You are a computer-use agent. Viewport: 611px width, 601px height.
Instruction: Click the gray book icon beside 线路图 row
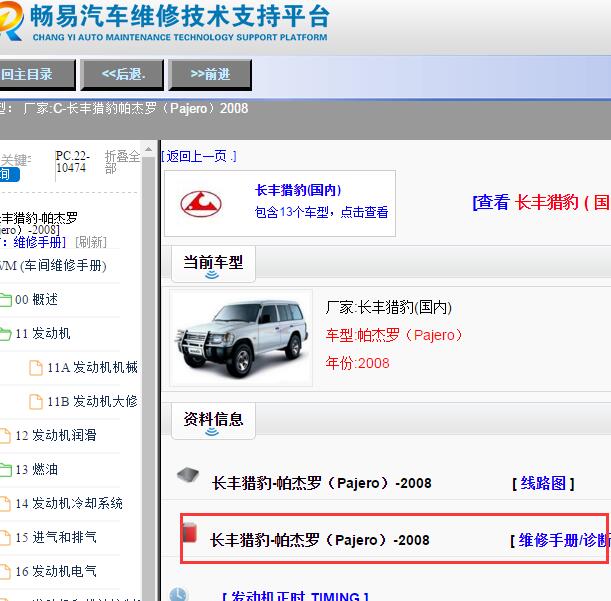point(188,475)
